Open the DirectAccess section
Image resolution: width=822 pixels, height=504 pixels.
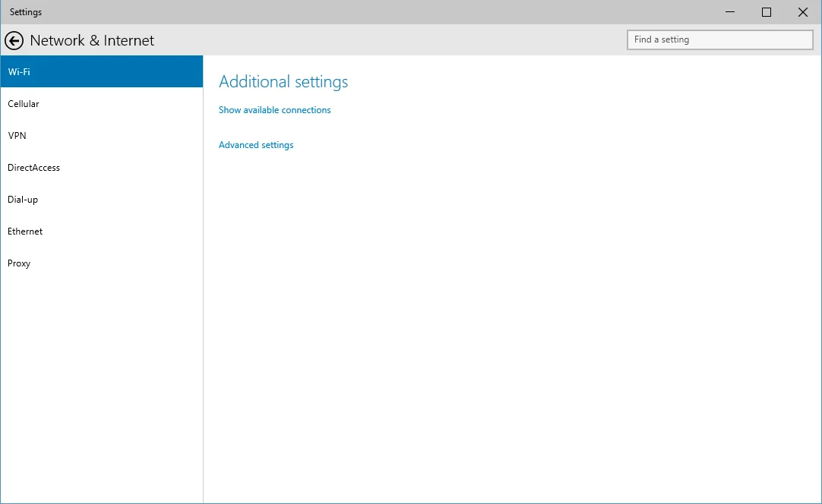102,168
